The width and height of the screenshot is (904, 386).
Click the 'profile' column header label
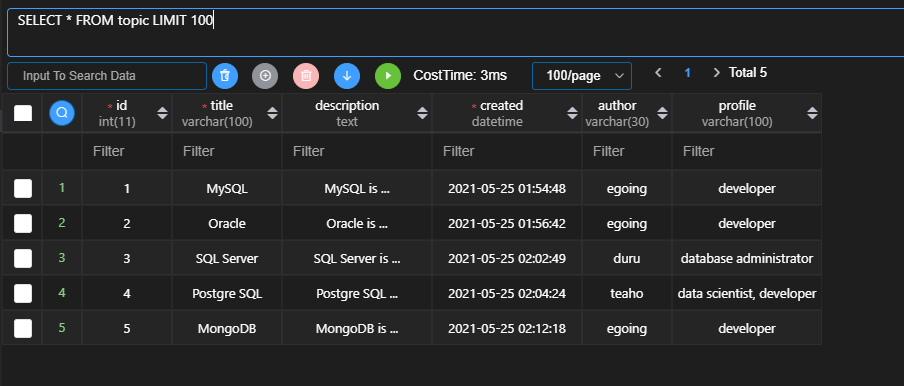pos(737,105)
